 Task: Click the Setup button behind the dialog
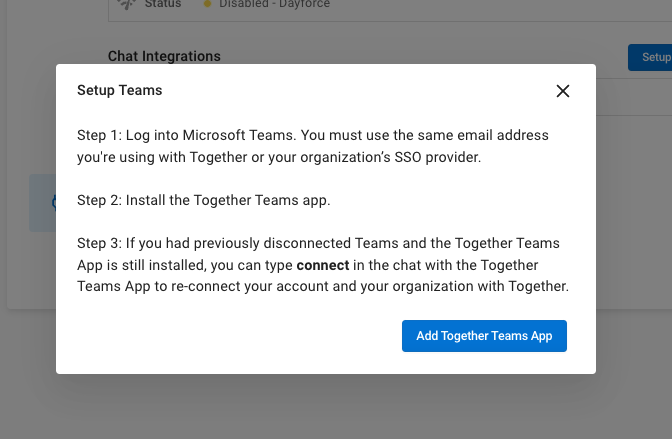[650, 57]
